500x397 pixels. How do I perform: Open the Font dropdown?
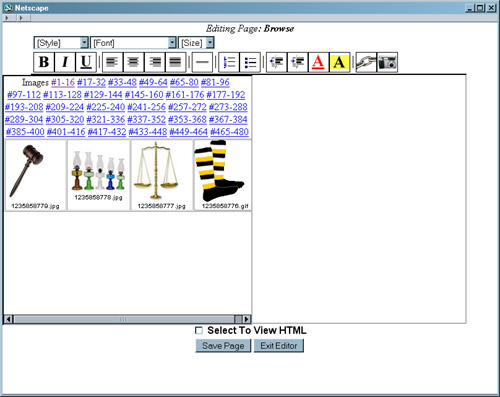click(x=133, y=43)
